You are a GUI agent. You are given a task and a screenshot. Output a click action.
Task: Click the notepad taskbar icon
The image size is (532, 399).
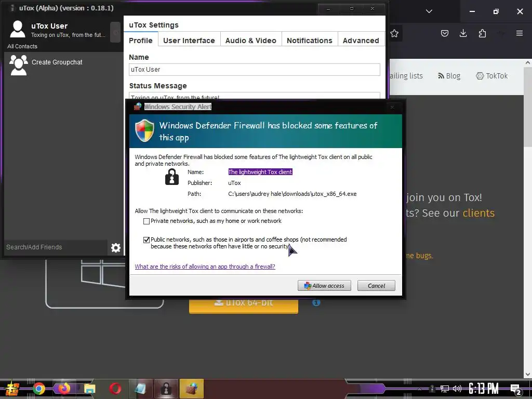pos(140,389)
